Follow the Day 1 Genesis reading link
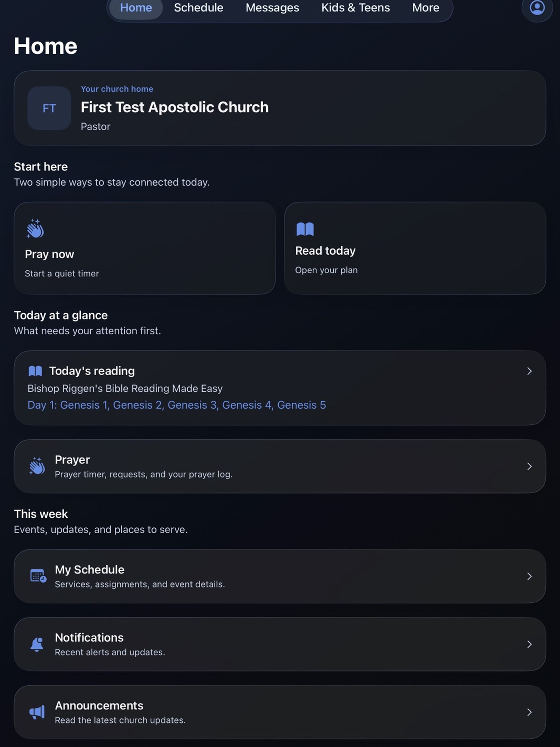560x747 pixels. [x=177, y=405]
